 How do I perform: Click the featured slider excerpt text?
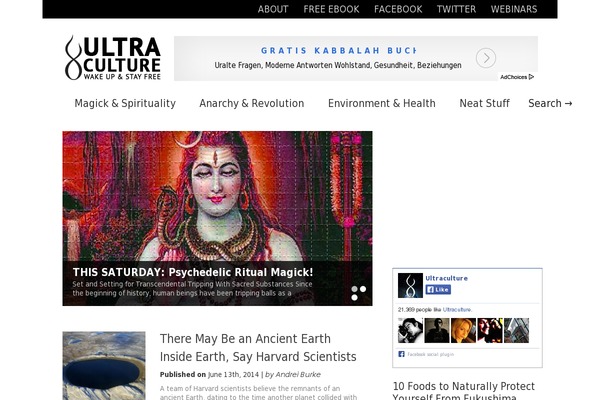[192, 289]
